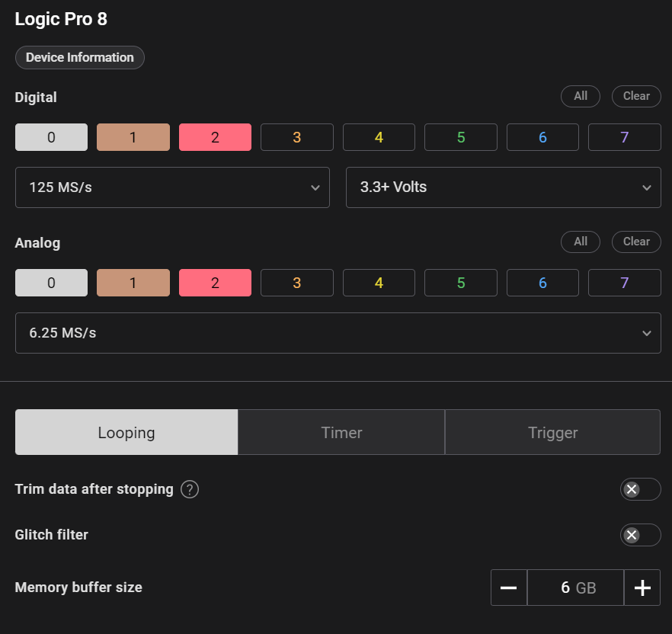Click the memory buffer size value field
The image size is (672, 634).
click(x=575, y=588)
